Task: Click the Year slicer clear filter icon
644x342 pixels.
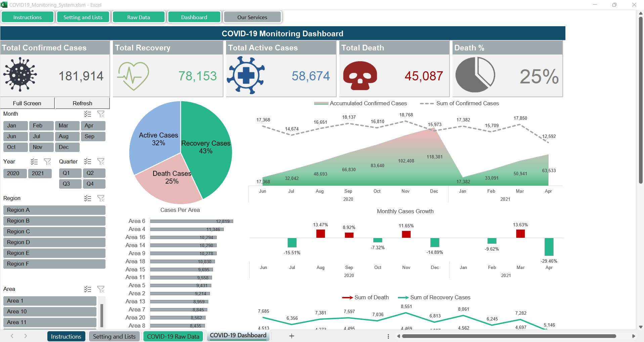Action: coord(47,162)
